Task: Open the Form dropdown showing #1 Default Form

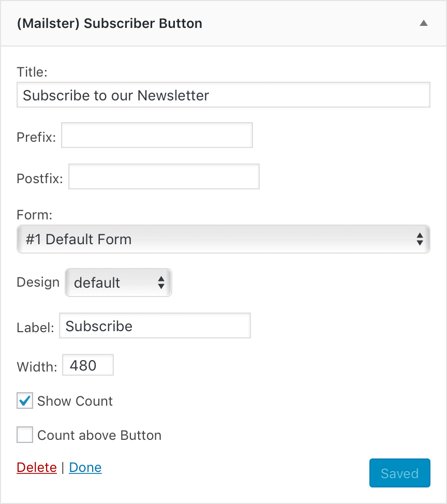Action: [222, 239]
